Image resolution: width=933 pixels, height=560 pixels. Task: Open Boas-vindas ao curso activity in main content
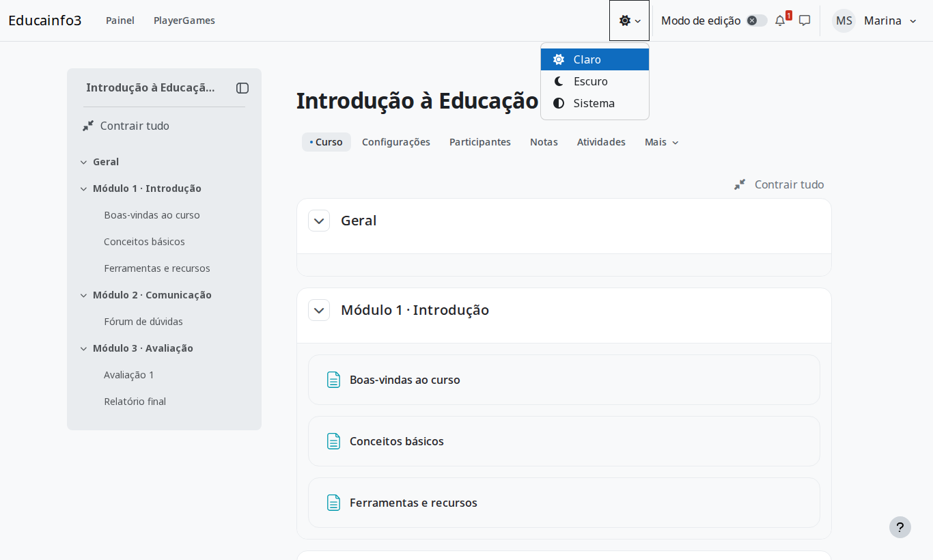click(405, 380)
